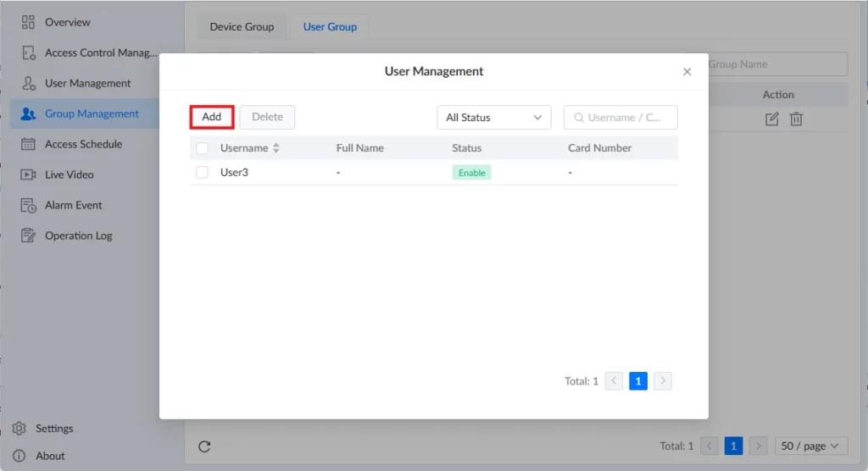Viewport: 868px width, 471px height.
Task: Click the edit group icon under Action
Action: (771, 119)
